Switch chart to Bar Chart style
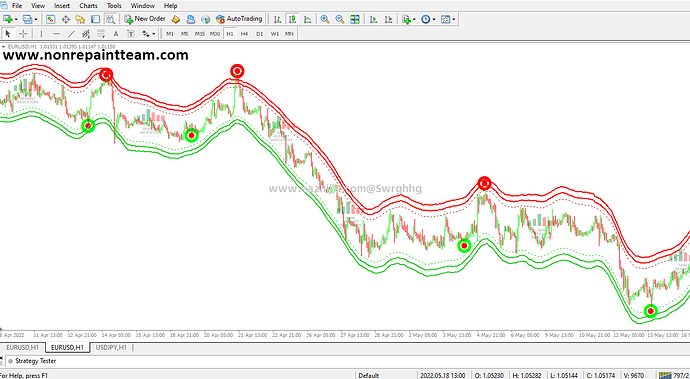 [277, 19]
